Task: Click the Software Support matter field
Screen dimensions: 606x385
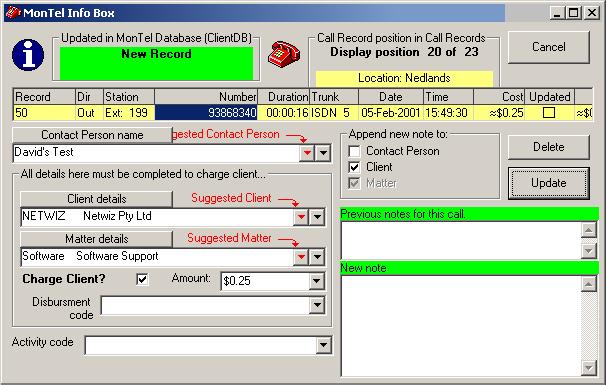Action: click(157, 257)
